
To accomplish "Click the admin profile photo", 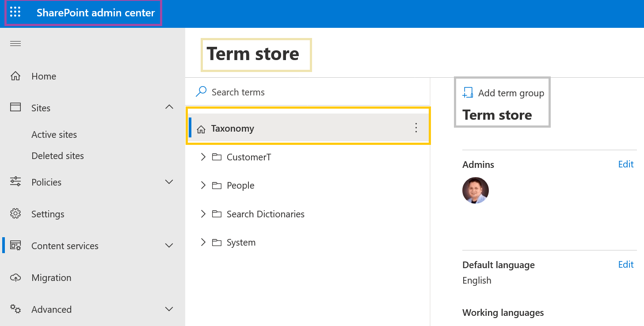I will [x=476, y=190].
